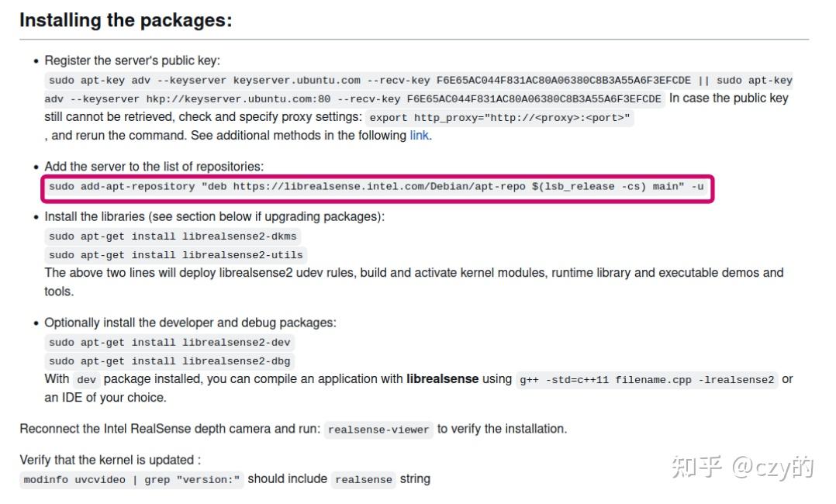Click "Add the server to the list of repositories" text
Screen dimensions: 836x504
[154, 167]
